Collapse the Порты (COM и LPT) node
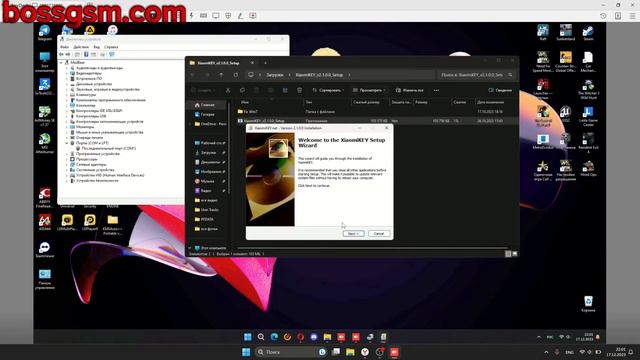 click(67, 143)
